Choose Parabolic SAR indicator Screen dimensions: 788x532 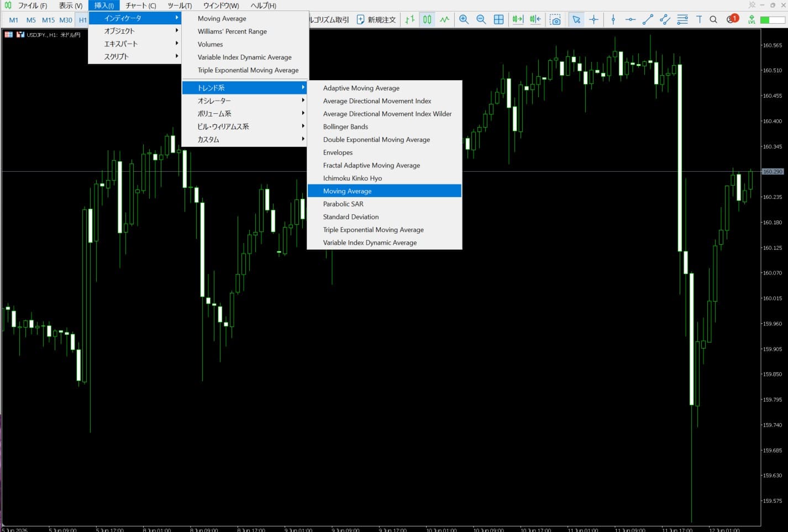[x=385, y=204]
